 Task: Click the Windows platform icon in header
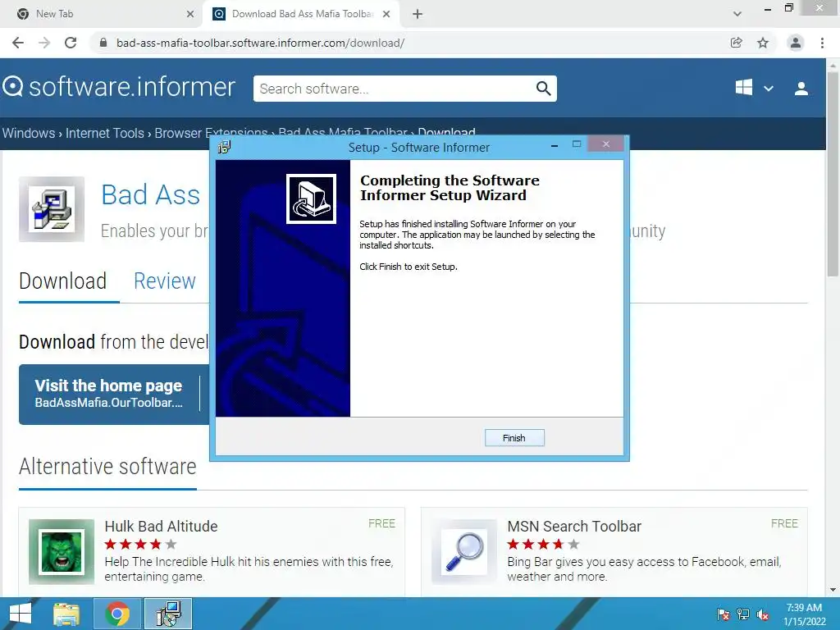[743, 88]
